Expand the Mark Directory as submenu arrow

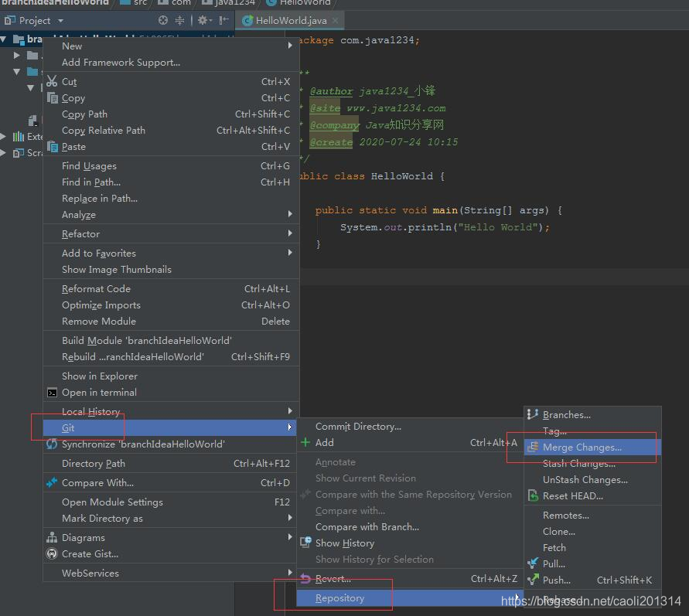click(290, 518)
